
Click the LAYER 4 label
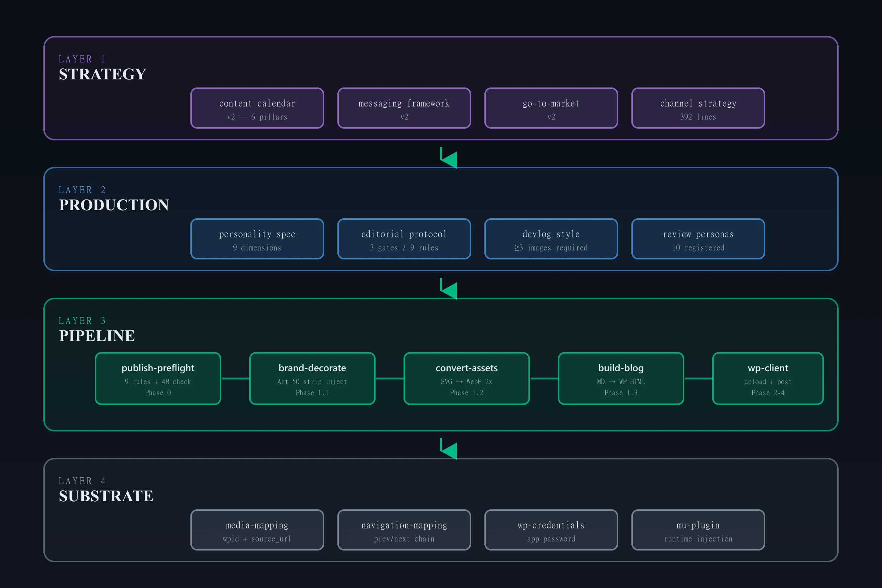click(82, 481)
